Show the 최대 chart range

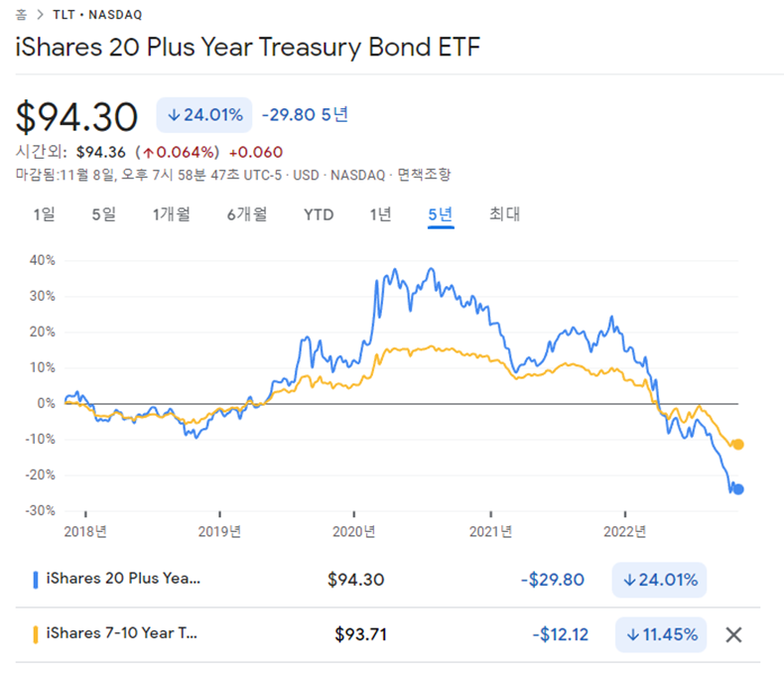504,214
